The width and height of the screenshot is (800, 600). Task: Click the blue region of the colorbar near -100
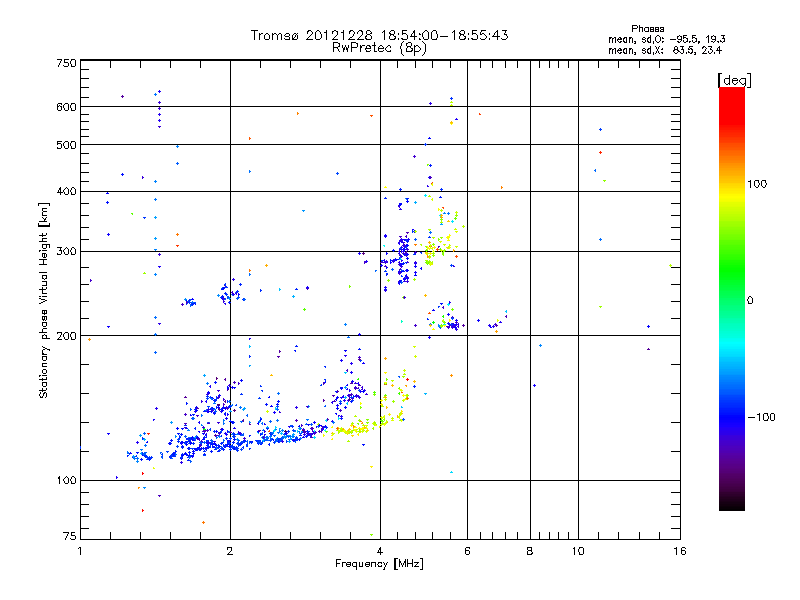732,416
